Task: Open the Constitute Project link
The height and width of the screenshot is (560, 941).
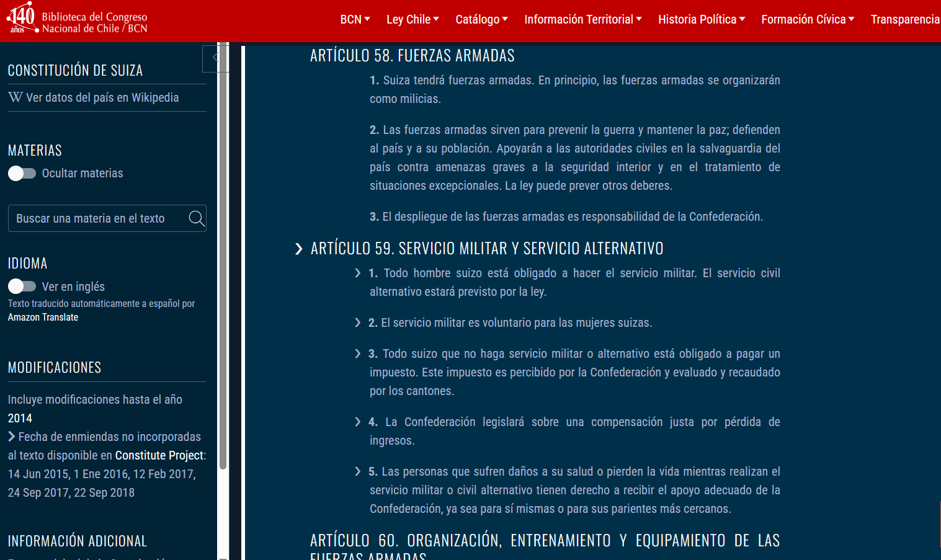Action: coord(159,455)
